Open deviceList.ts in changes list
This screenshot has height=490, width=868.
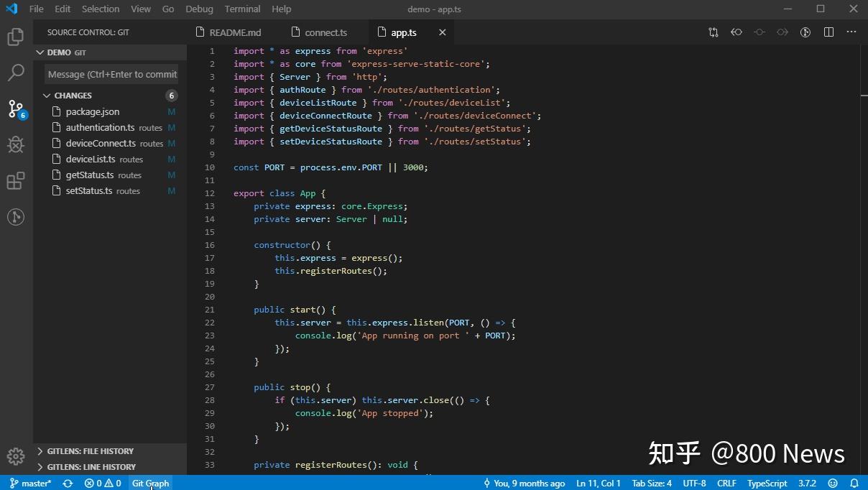pos(110,160)
